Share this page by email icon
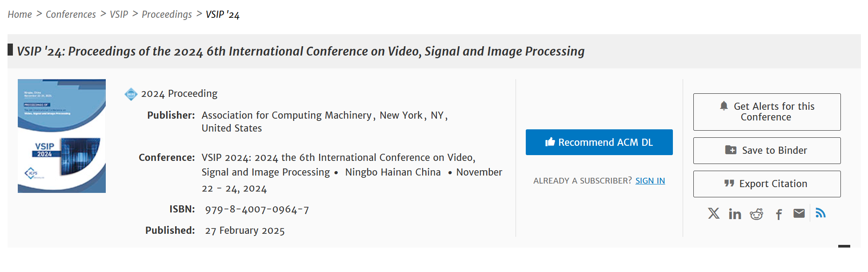The width and height of the screenshot is (868, 272). point(799,214)
